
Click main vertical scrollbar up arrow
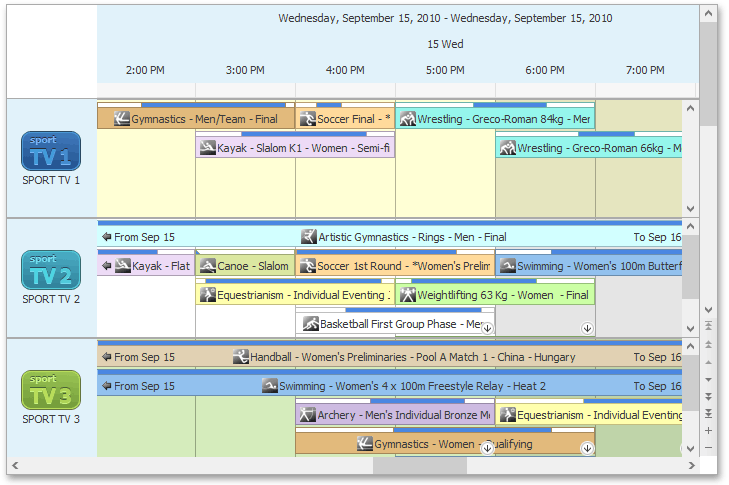pyautogui.click(x=709, y=13)
